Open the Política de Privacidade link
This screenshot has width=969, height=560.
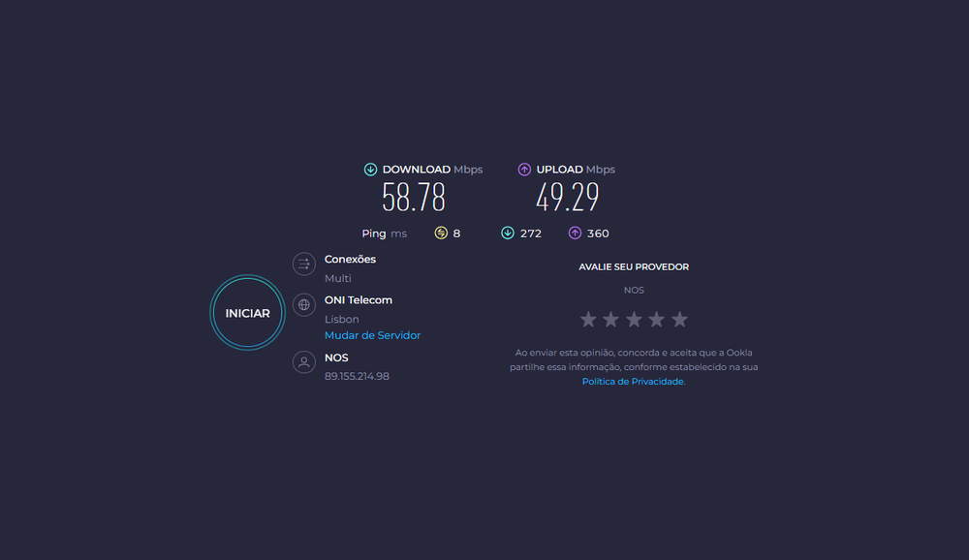point(633,382)
